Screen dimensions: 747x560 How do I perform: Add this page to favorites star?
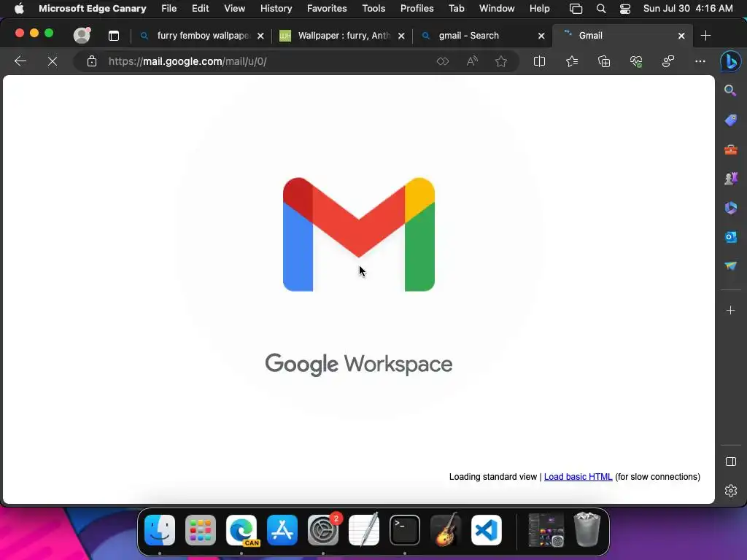[500, 61]
